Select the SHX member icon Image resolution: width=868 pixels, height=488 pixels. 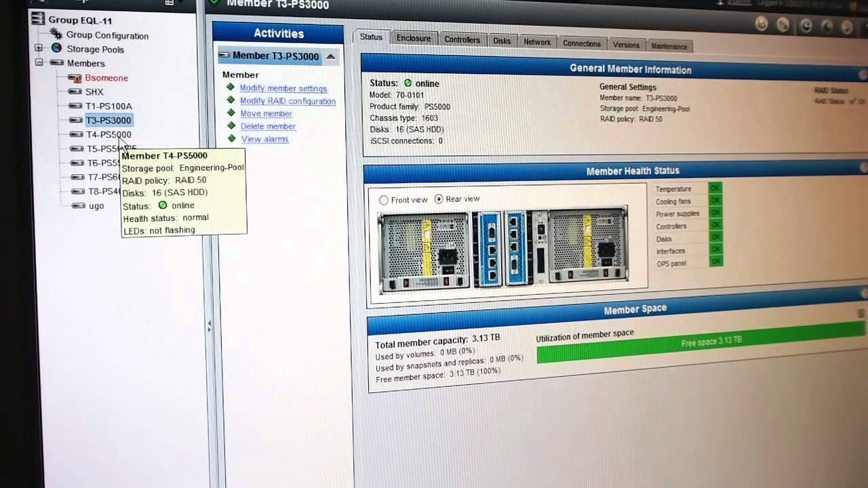tap(75, 91)
